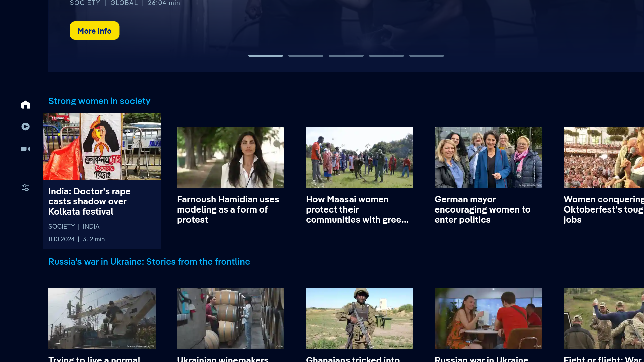Select the Live TV camera icon

(25, 149)
